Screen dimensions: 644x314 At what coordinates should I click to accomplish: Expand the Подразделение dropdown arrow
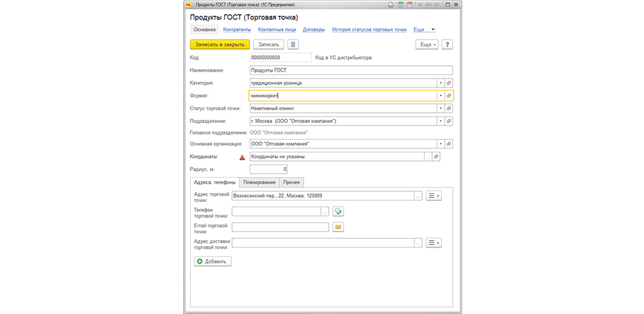pos(441,121)
